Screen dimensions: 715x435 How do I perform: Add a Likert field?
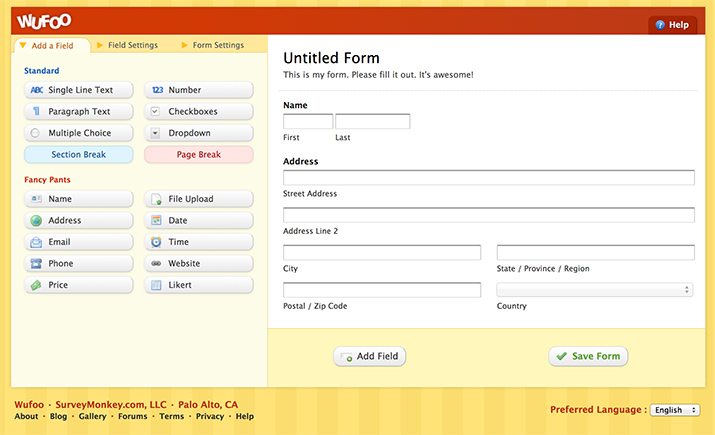pos(199,285)
